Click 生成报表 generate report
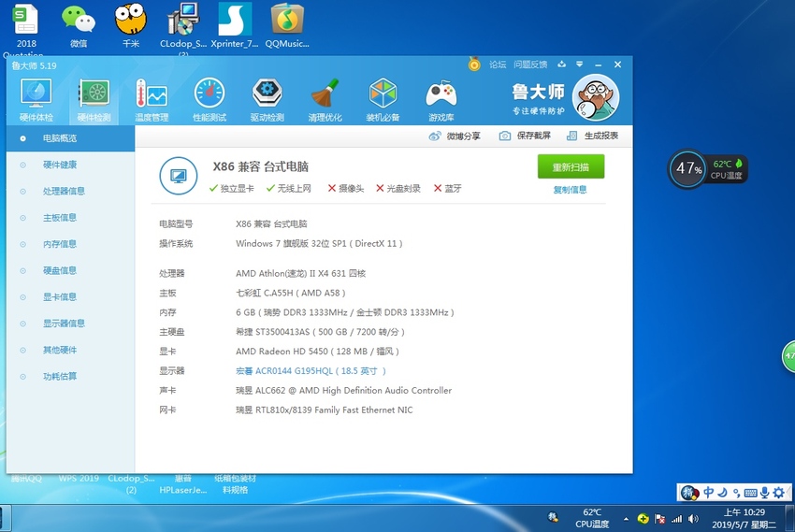The height and width of the screenshot is (532, 795). 593,136
